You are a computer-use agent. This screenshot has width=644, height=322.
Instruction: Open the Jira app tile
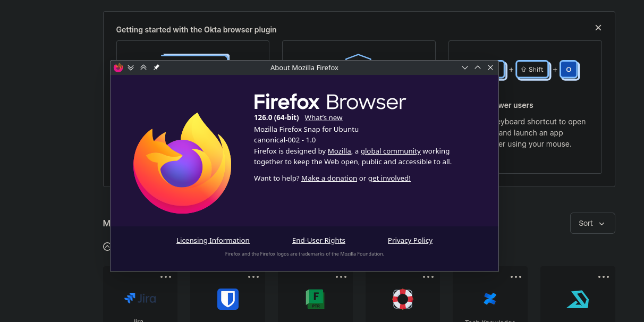pyautogui.click(x=140, y=299)
